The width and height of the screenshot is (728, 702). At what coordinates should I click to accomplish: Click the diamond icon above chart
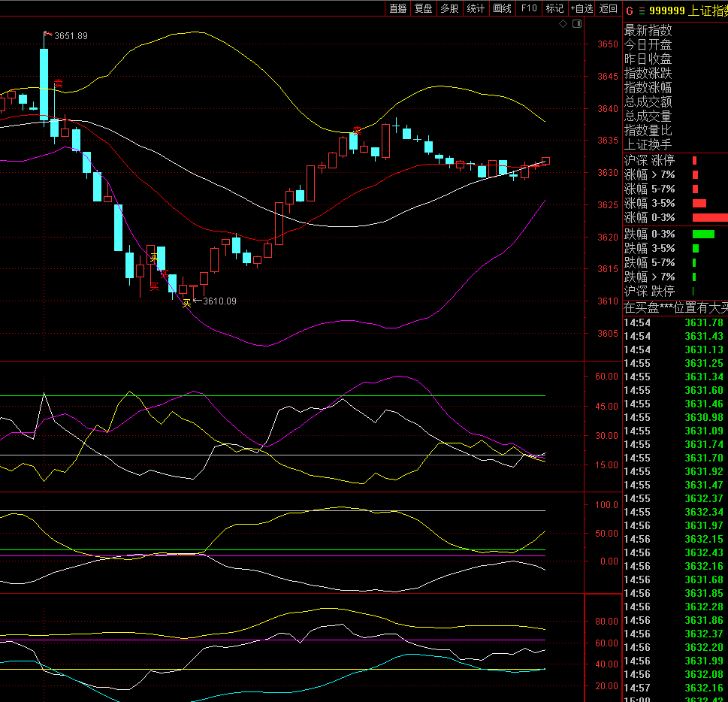(563, 24)
